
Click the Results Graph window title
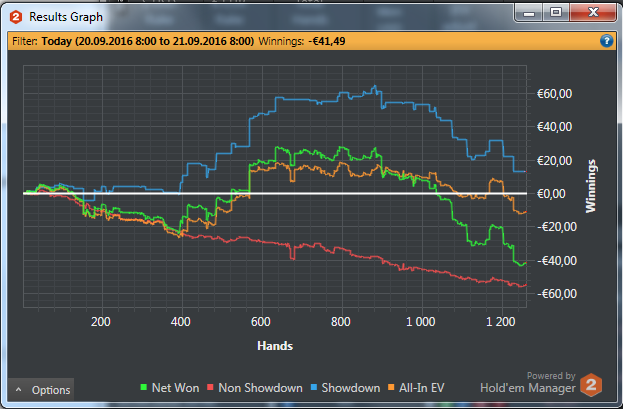click(66, 17)
